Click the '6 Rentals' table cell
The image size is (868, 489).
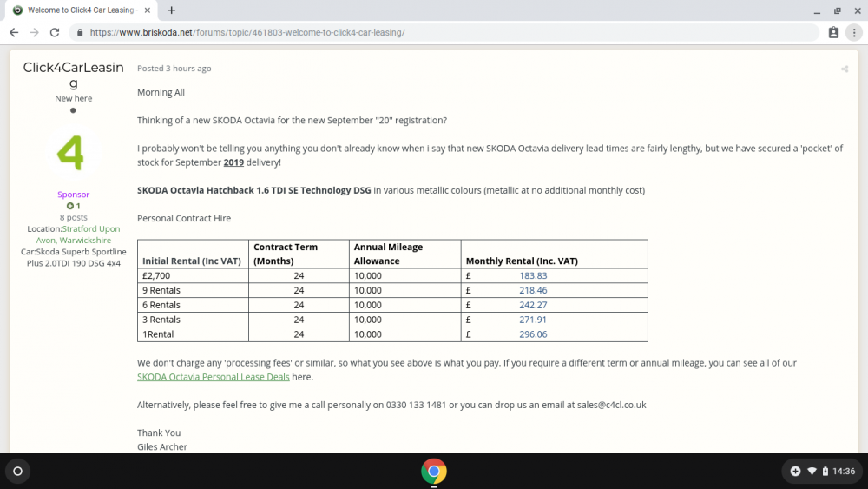click(193, 305)
